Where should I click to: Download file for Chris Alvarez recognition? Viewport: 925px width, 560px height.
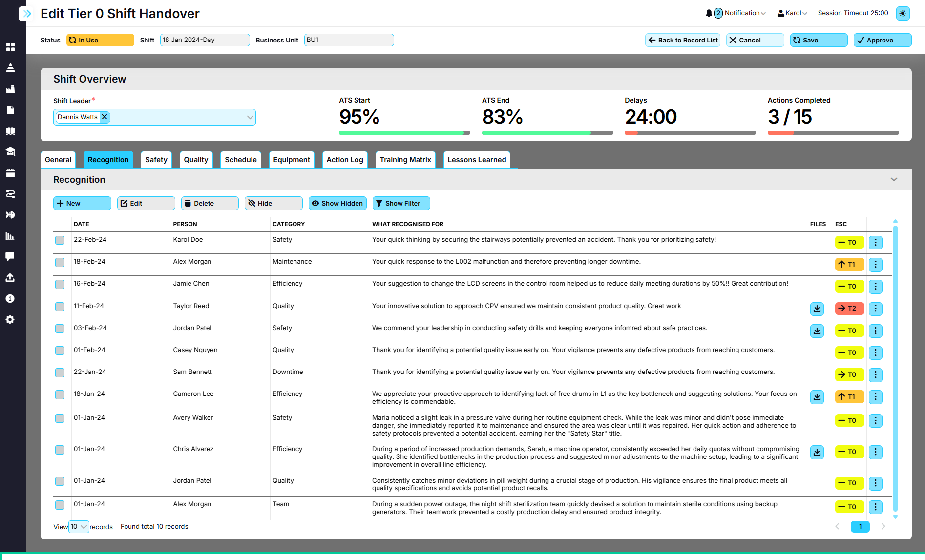click(817, 452)
